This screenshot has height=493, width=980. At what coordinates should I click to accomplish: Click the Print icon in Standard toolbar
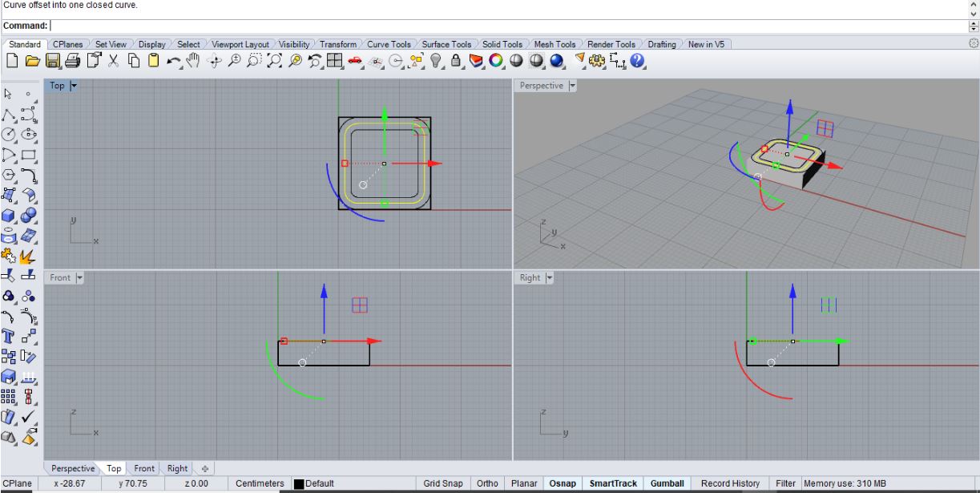click(x=72, y=60)
